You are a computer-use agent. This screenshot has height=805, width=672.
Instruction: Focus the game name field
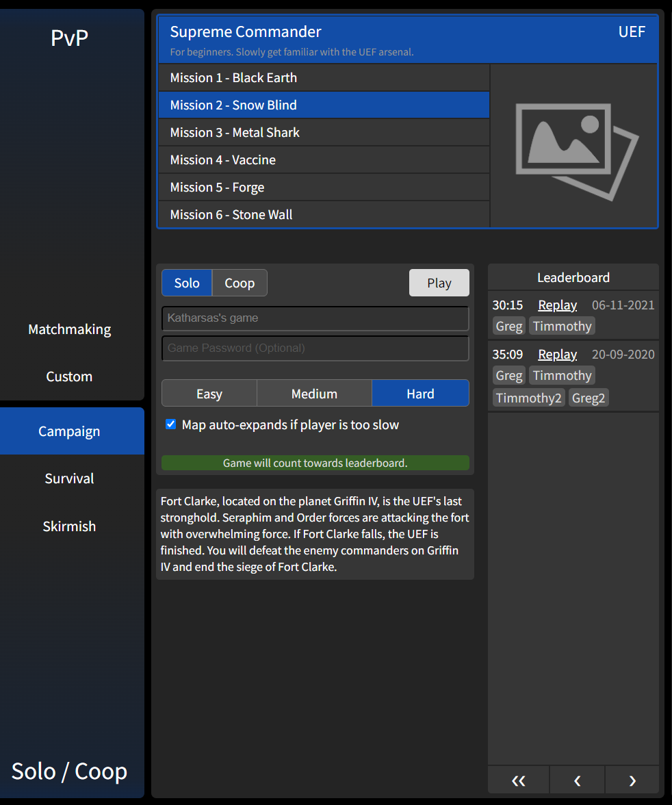(315, 318)
